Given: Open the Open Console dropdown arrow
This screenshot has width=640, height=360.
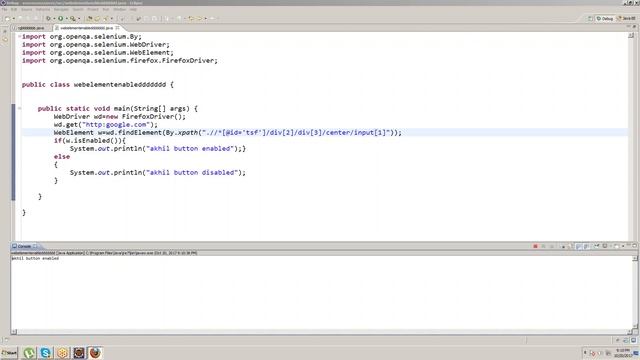Looking at the screenshot, I should [x=623, y=246].
